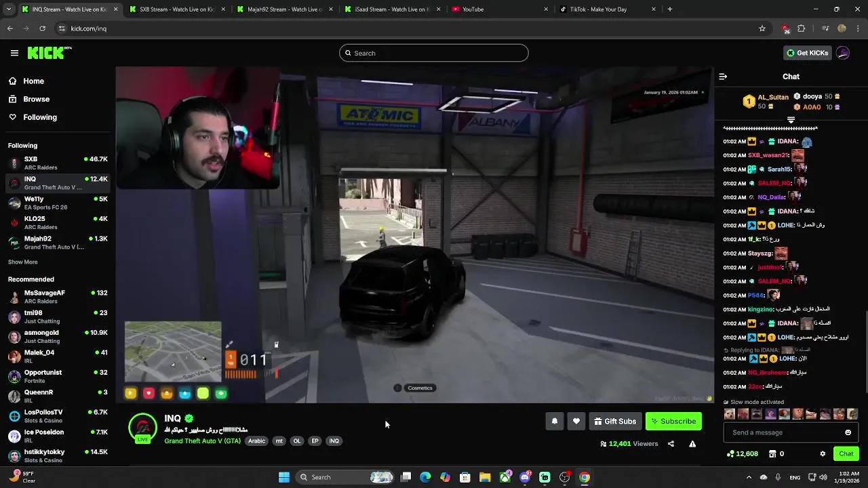Open We11y channel in Following list

pyautogui.click(x=58, y=203)
